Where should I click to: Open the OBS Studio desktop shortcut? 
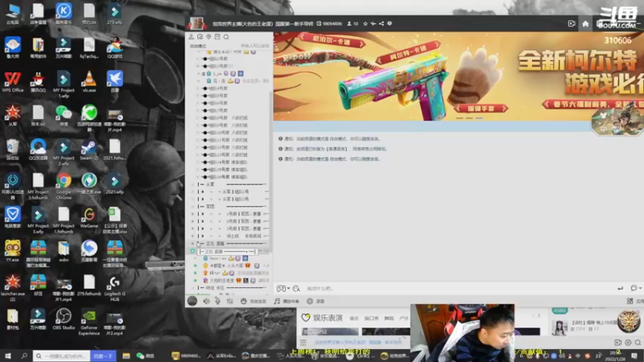(x=64, y=319)
